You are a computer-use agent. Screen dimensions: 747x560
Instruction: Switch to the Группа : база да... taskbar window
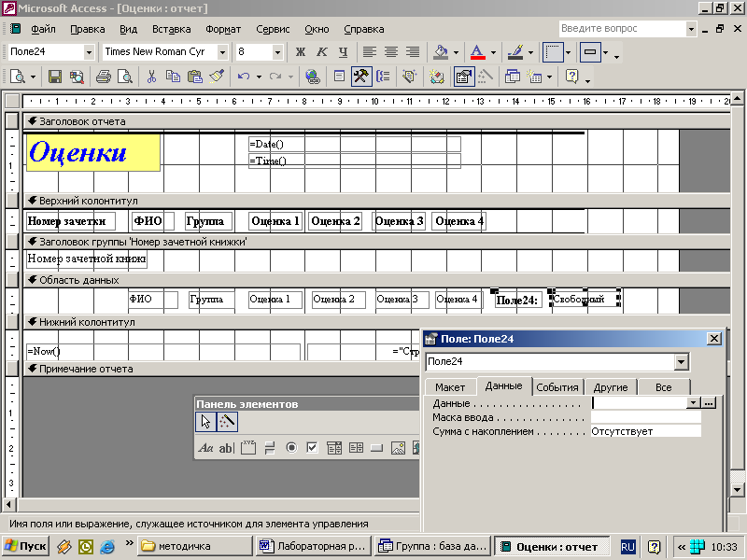pos(432,546)
